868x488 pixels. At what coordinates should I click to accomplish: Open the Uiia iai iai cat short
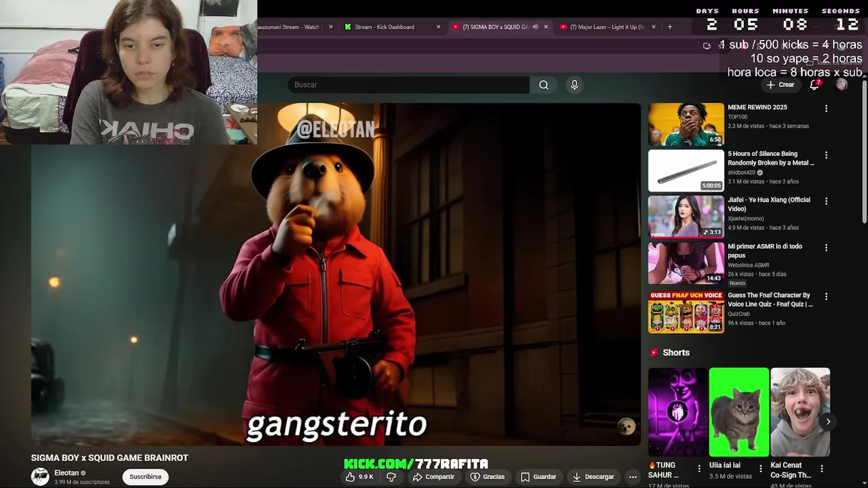739,412
